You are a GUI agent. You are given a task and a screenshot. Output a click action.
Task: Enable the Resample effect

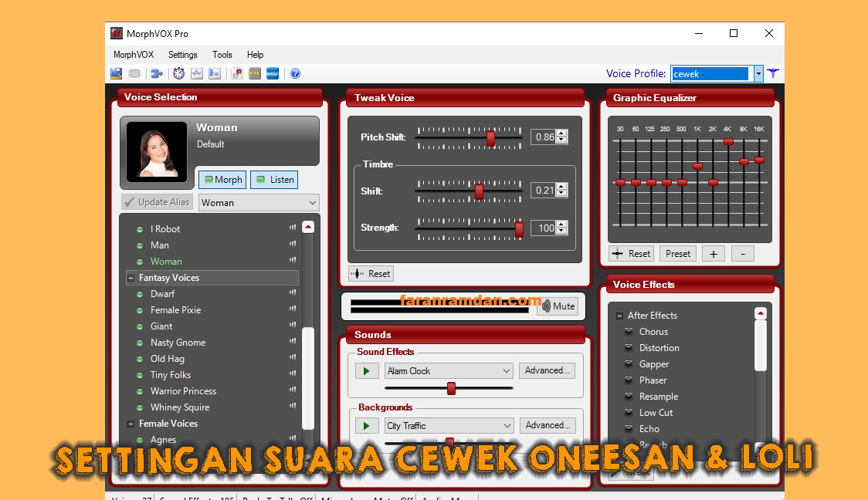[629, 397]
